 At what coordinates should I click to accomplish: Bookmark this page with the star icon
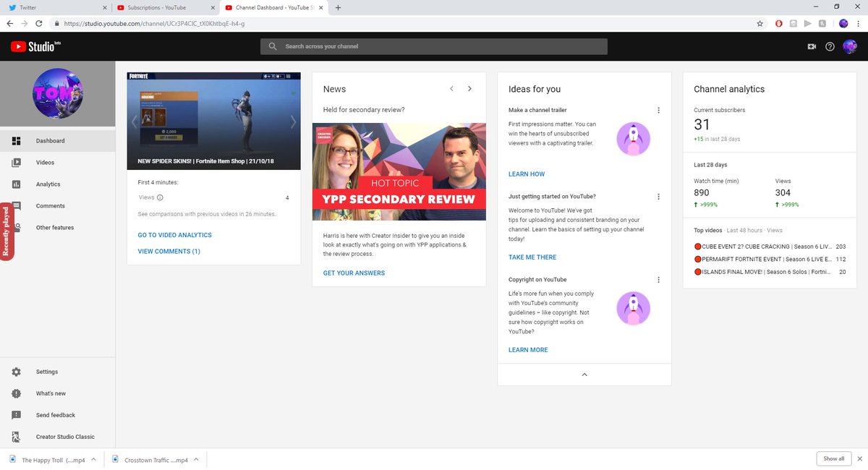(759, 23)
